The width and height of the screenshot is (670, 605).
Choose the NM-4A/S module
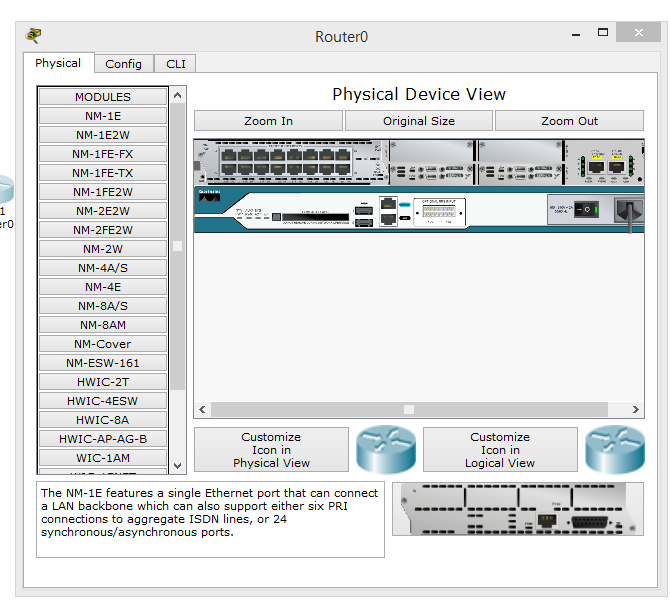(103, 268)
